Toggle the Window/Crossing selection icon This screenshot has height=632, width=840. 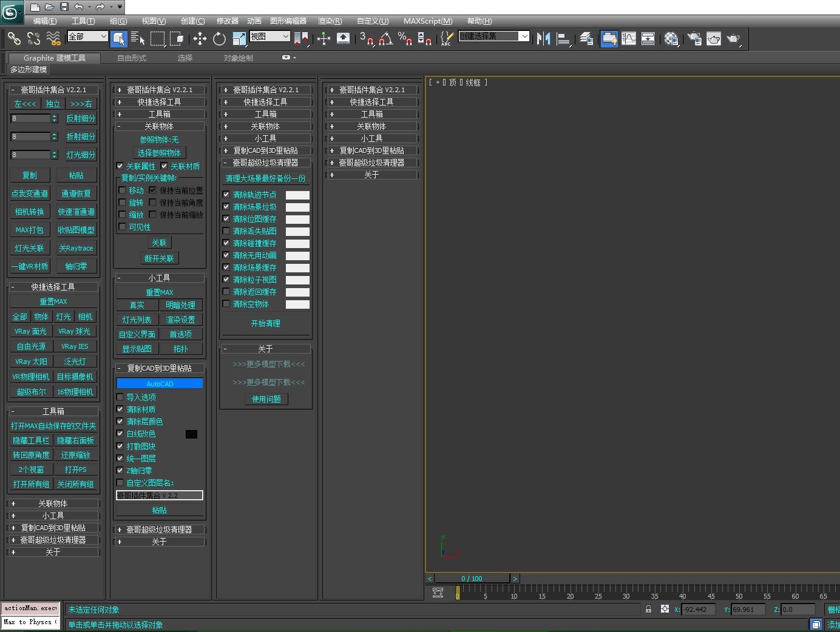(177, 39)
